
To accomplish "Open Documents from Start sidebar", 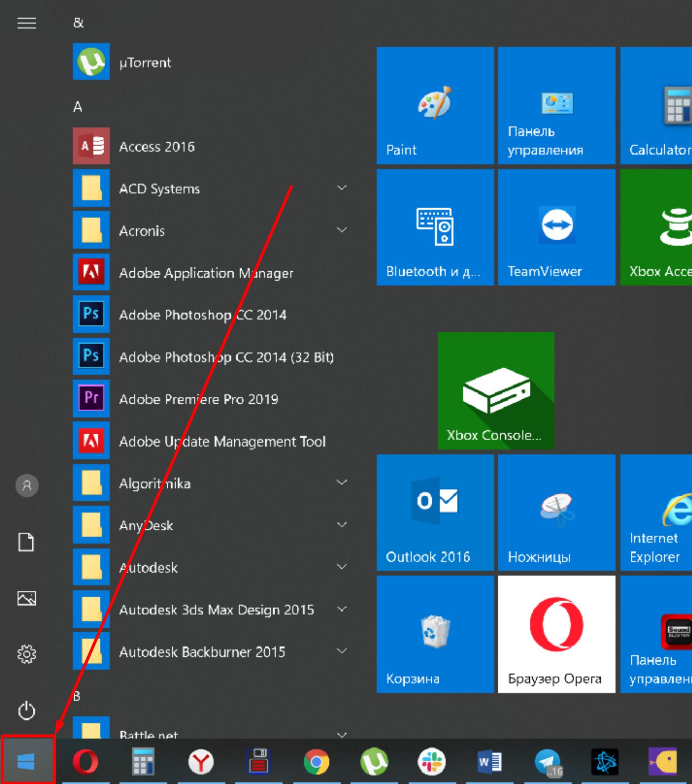I will pos(27,542).
